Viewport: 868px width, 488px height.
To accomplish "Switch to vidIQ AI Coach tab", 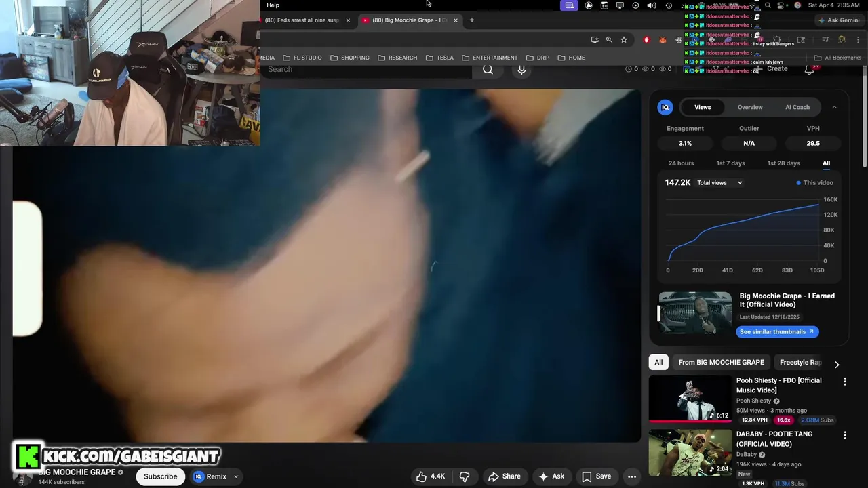I will (x=797, y=107).
